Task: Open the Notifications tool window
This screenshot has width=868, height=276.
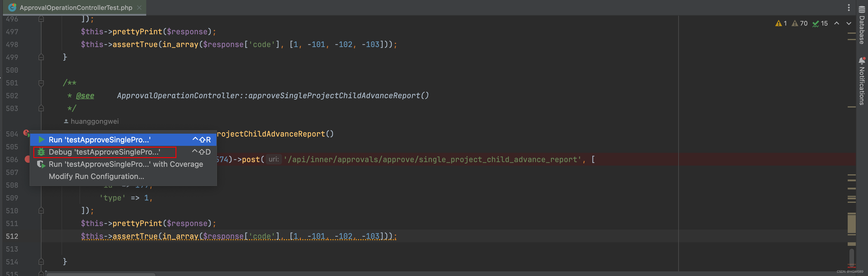Action: [x=862, y=81]
